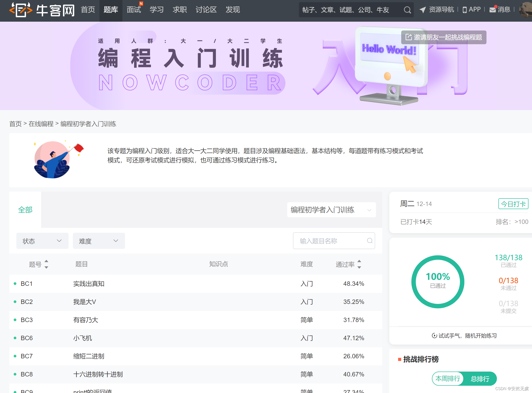This screenshot has width=532, height=393.
Task: Click the search magnifier icon in header
Action: point(407,10)
